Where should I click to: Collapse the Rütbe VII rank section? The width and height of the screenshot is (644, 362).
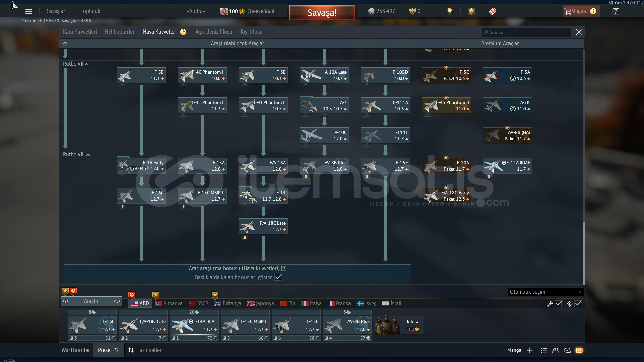(87, 64)
